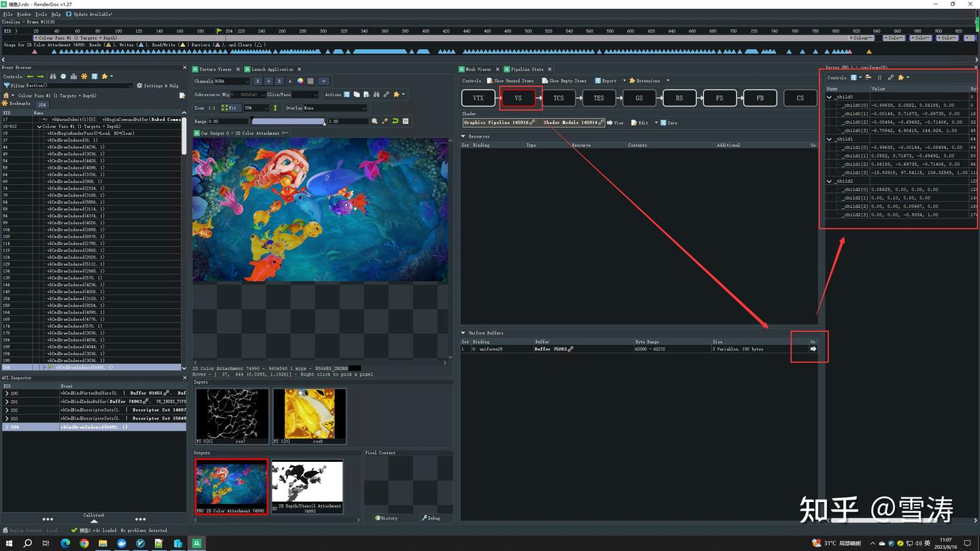980x551 pixels.
Task: Toggle the alpha channel display button
Action: [289, 80]
